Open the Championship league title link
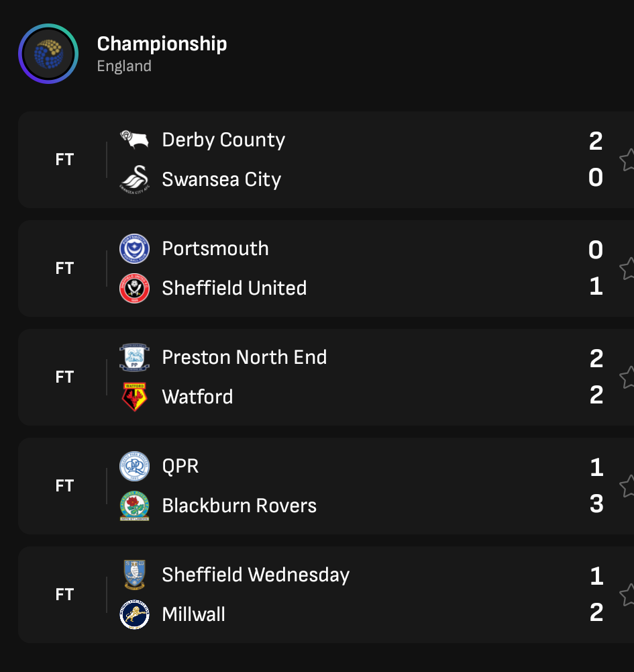The height and width of the screenshot is (672, 634). 162,44
